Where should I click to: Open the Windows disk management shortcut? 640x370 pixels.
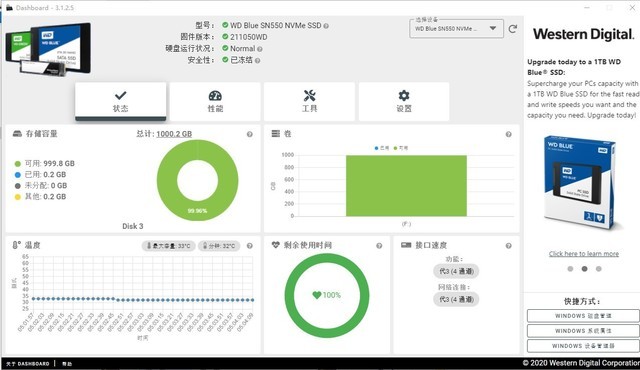click(x=583, y=316)
